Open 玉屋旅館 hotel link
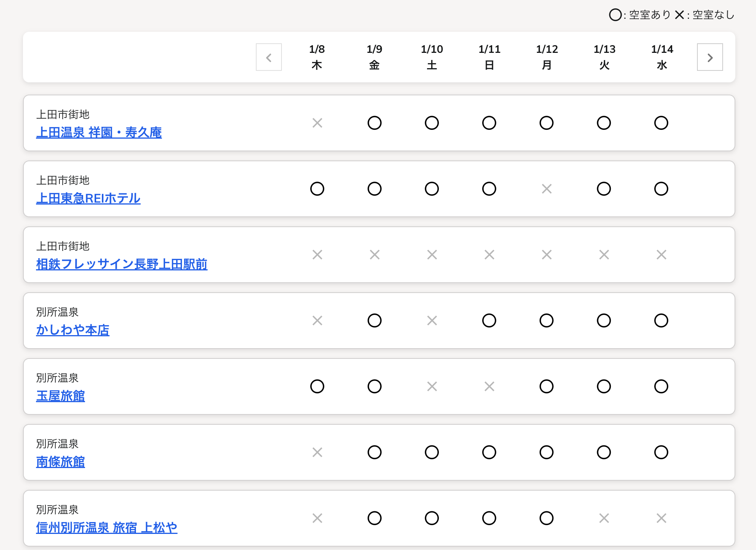The height and width of the screenshot is (550, 756). point(61,396)
